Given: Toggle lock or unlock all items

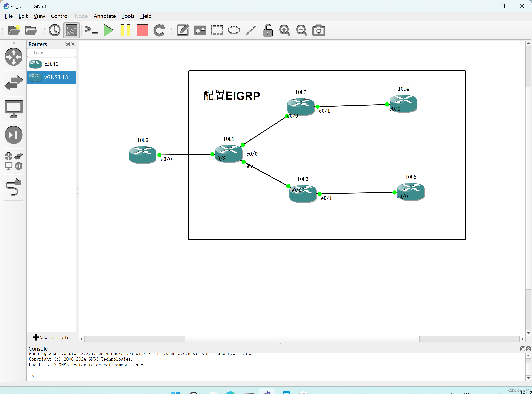Looking at the screenshot, I should click(x=268, y=30).
